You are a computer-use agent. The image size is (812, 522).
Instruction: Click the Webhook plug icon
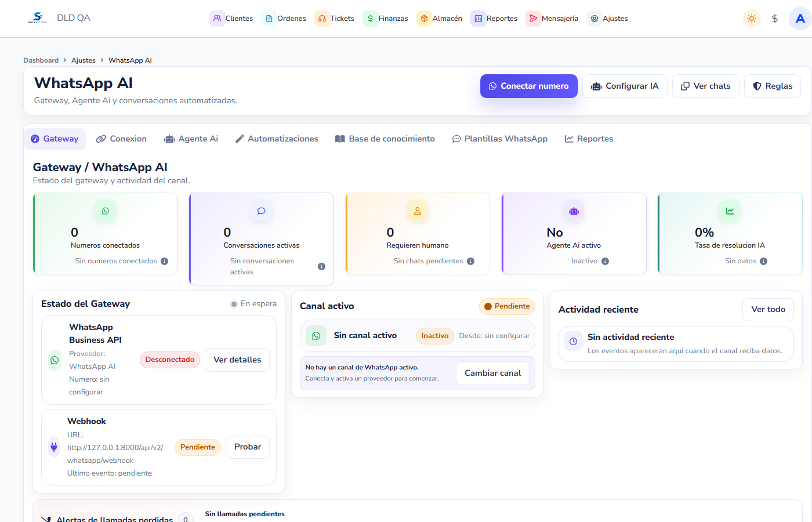click(x=54, y=447)
